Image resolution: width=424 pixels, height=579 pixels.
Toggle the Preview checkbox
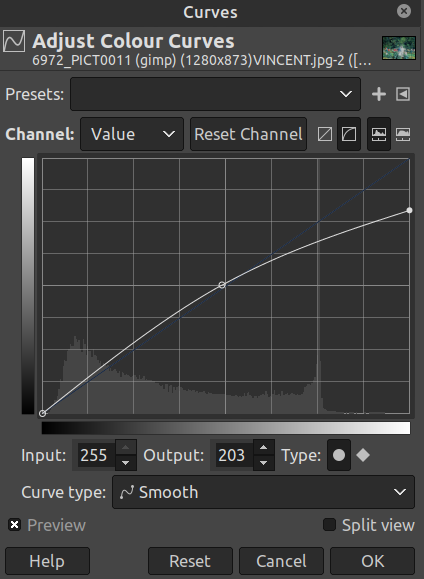pos(14,525)
